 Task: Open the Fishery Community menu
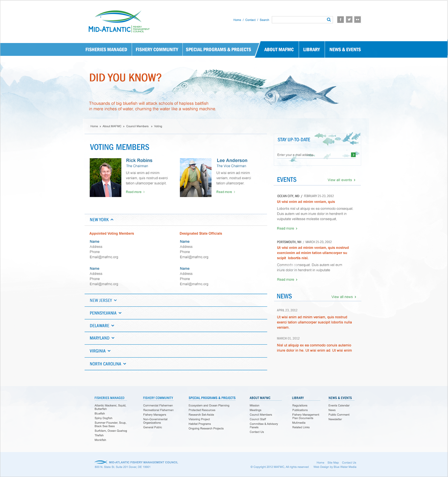(157, 50)
